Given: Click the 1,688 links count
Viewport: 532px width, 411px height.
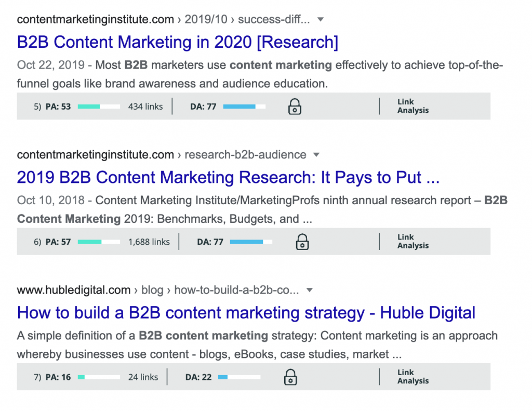Looking at the screenshot, I should pos(149,242).
